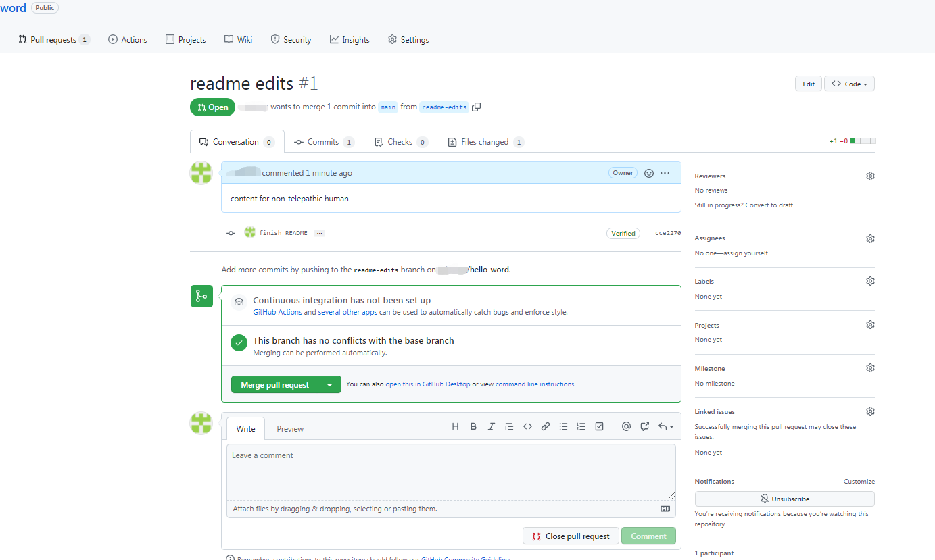Open the Code dropdown menu
This screenshot has height=560, width=935.
click(849, 83)
